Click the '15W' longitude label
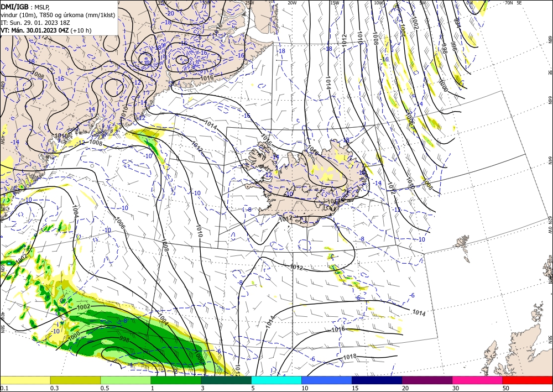The image size is (553, 392). coord(335,3)
